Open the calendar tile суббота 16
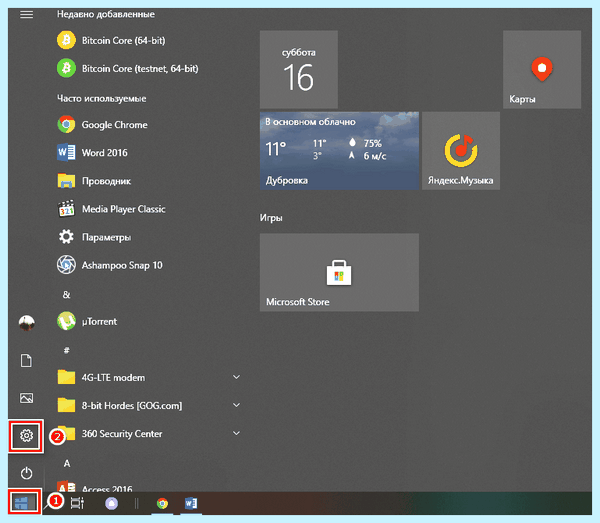This screenshot has height=523, width=600. pos(298,69)
